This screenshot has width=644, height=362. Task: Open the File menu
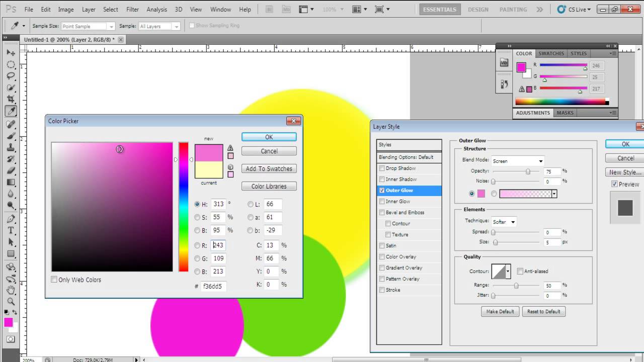[29, 9]
